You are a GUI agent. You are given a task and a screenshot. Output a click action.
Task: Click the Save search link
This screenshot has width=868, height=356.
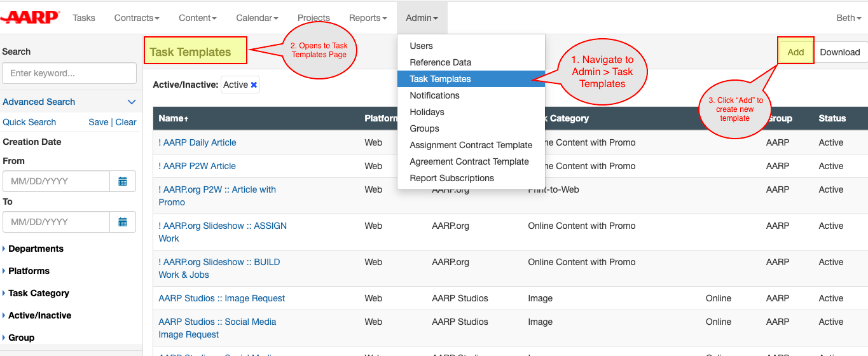coord(98,122)
